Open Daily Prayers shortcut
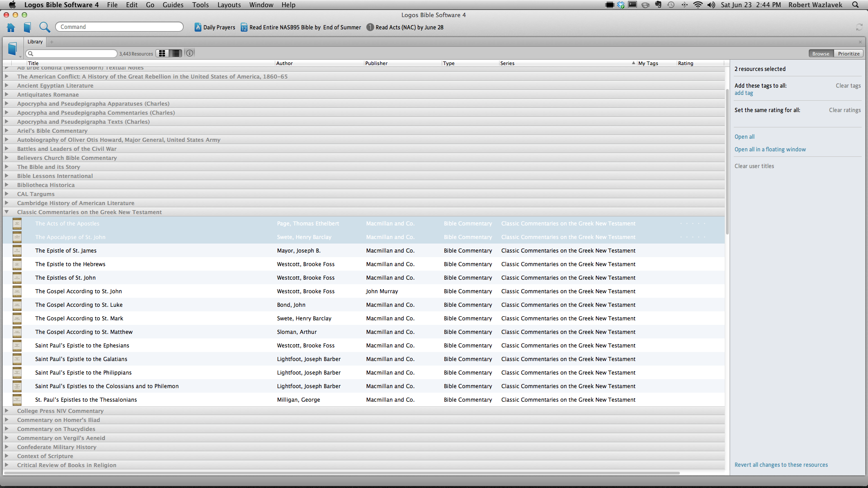Image resolution: width=868 pixels, height=488 pixels. [x=215, y=28]
